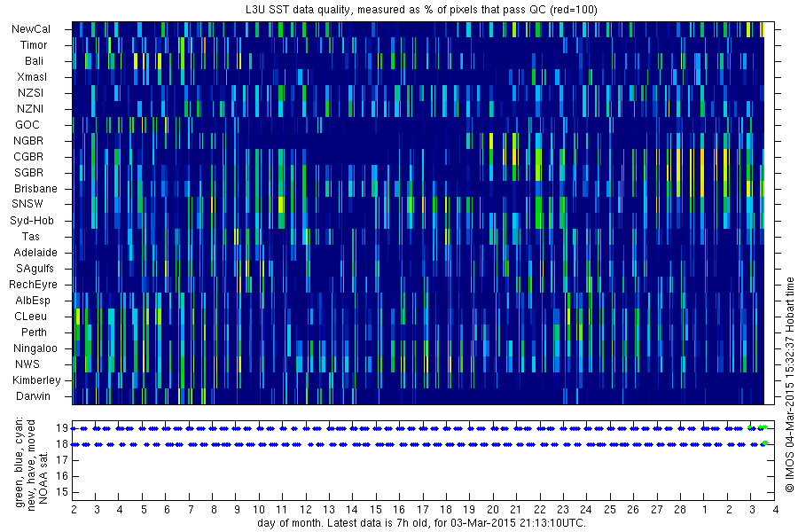
Task: Click day 16 on the time axis
Action: click(x=399, y=510)
